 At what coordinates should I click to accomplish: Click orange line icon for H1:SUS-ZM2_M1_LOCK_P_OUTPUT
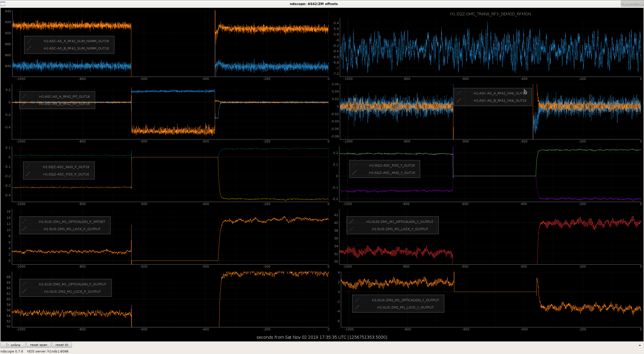(x=24, y=291)
